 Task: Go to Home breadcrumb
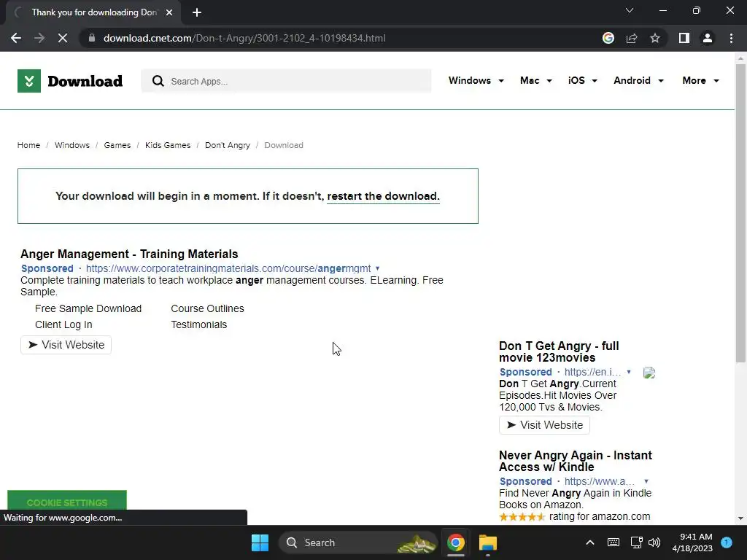pos(28,145)
